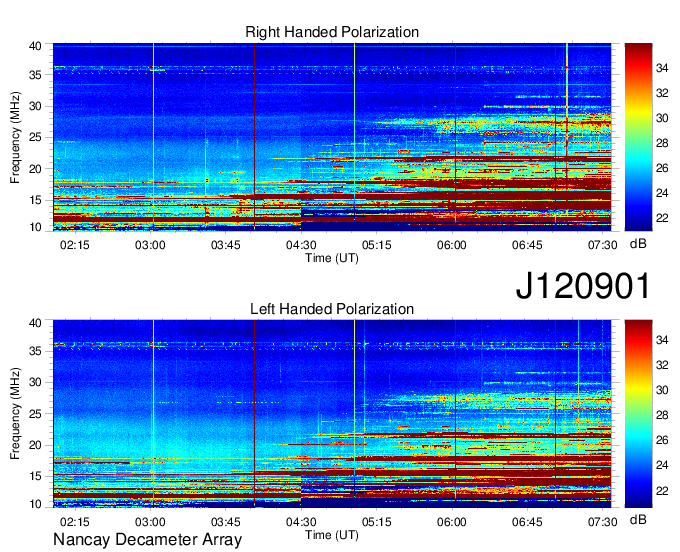Click the '25' frequency tick on upper plot
The width and height of the screenshot is (680, 552).
[x=35, y=137]
